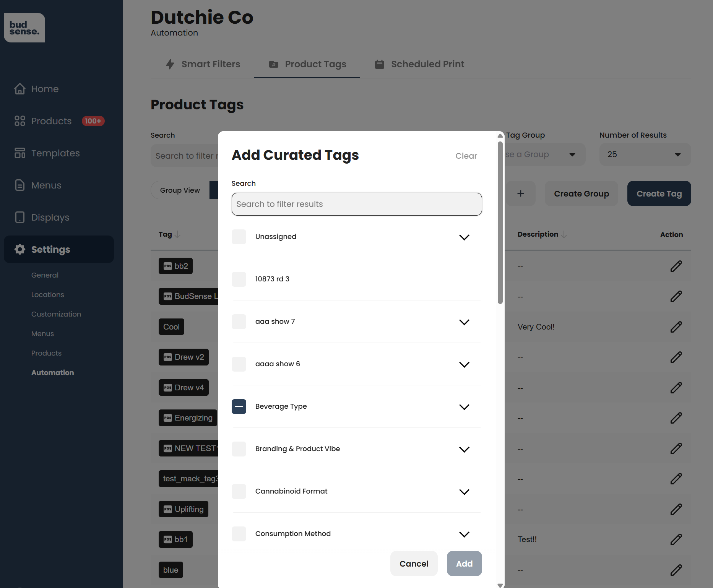Check the Consumption Method checkbox
The height and width of the screenshot is (588, 713).
[239, 534]
